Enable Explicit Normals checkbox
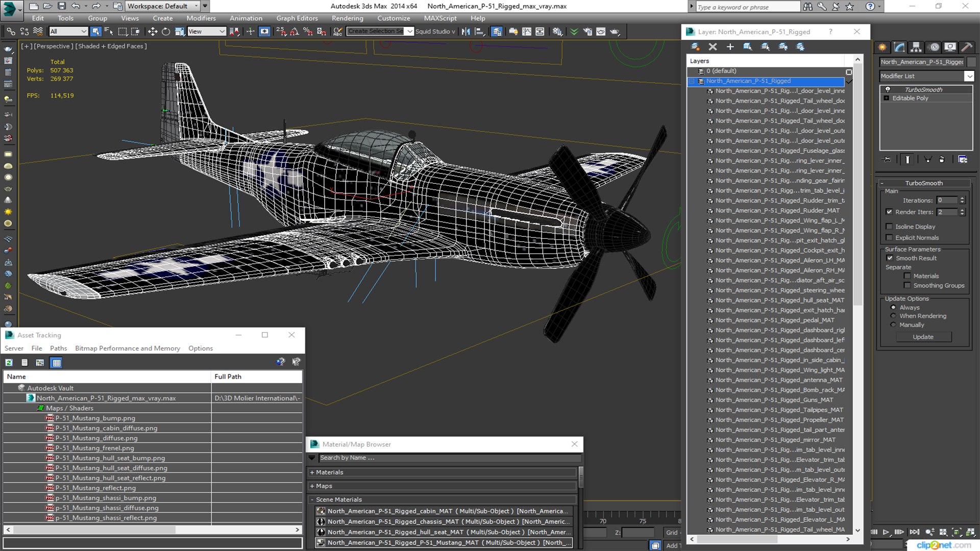This screenshot has width=980, height=551. tap(889, 238)
